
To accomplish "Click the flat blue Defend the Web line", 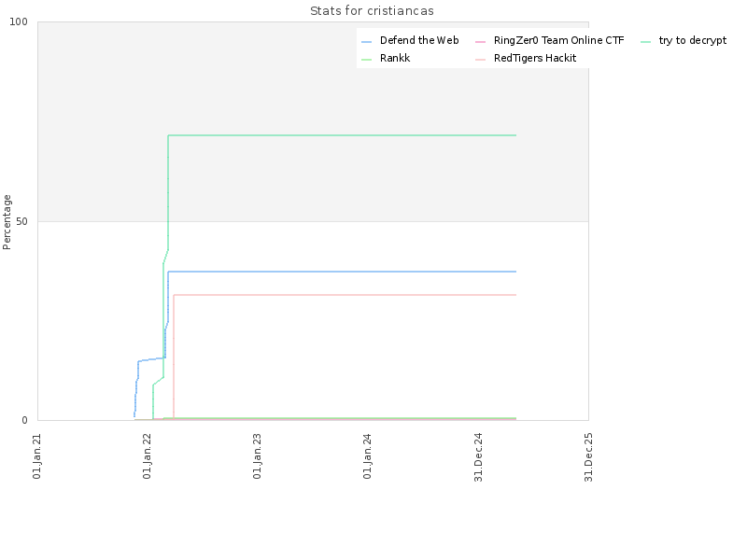I will [x=342, y=272].
